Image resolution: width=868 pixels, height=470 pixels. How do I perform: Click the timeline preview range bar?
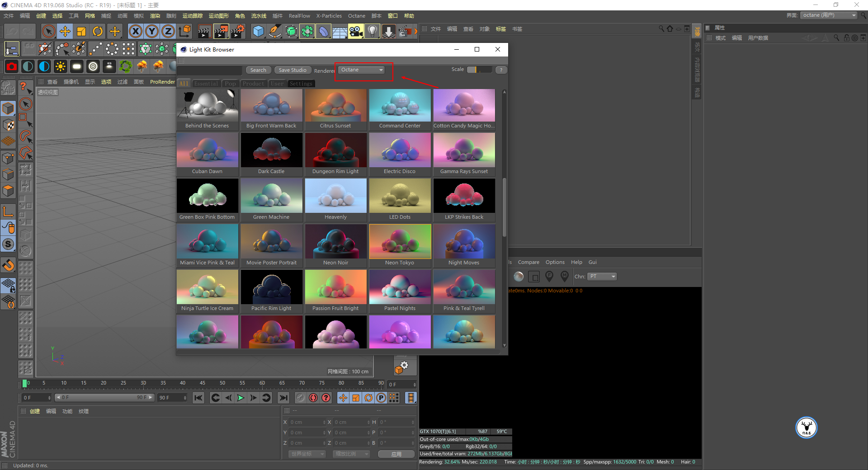coord(104,398)
